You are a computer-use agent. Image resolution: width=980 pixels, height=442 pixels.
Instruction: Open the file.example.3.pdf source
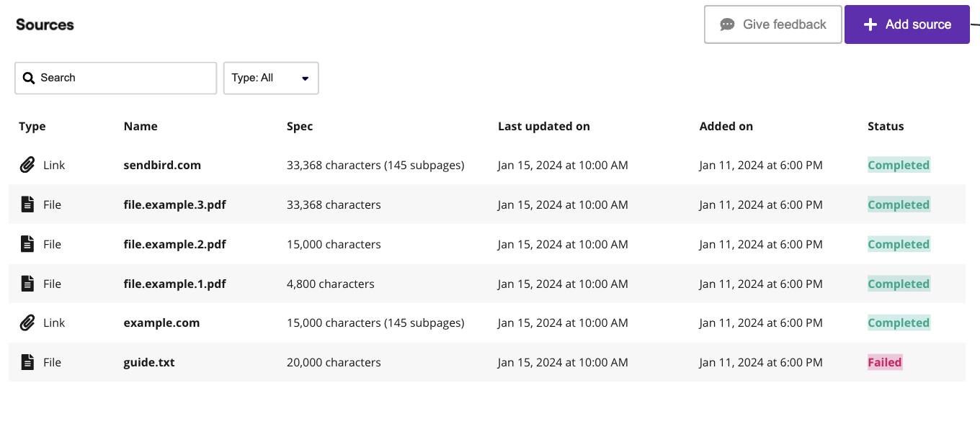[x=175, y=204]
